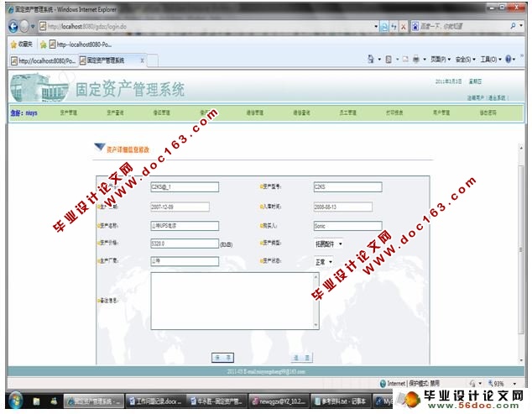Open 资产查询 in the green navigation bar

[x=115, y=113]
